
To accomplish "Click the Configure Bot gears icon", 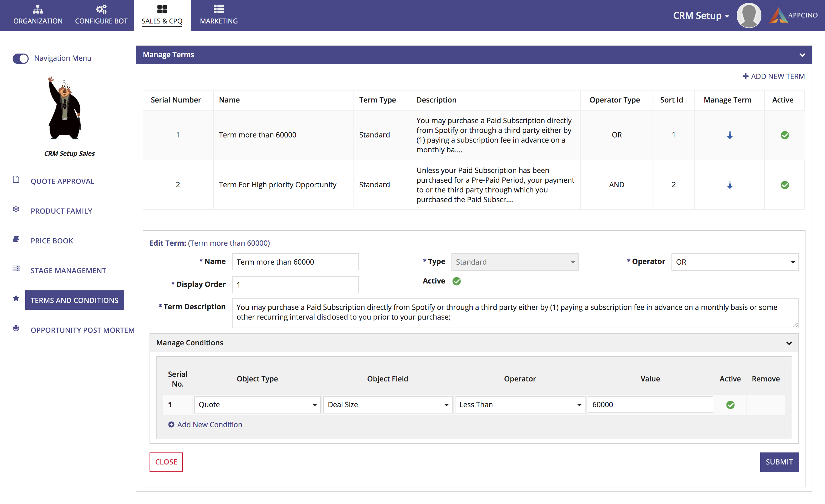I will [101, 9].
